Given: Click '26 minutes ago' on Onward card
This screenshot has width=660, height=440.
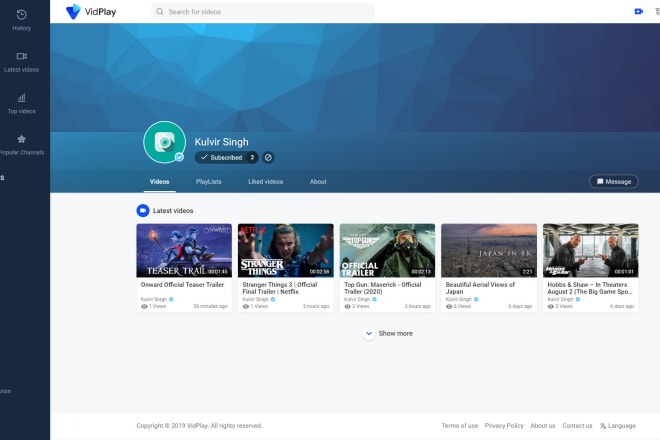Looking at the screenshot, I should coord(210,307).
